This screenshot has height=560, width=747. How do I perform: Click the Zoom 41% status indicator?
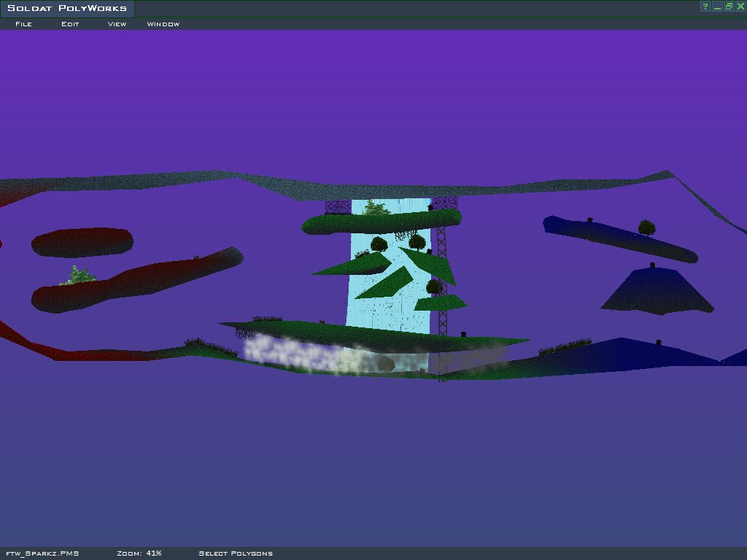click(139, 553)
